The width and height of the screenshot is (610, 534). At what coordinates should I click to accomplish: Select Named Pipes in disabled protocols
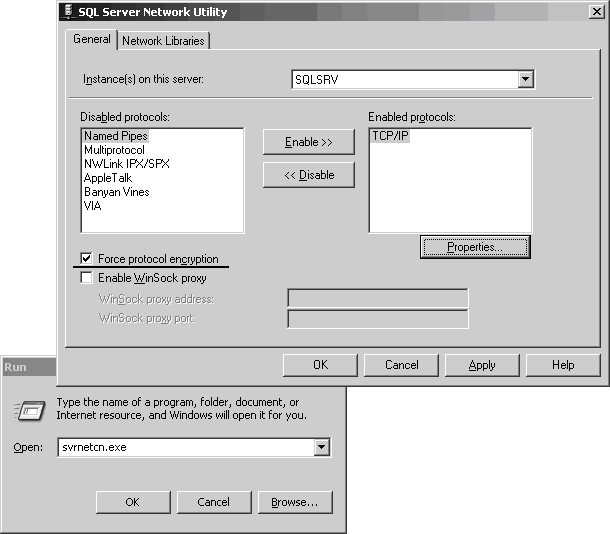116,136
